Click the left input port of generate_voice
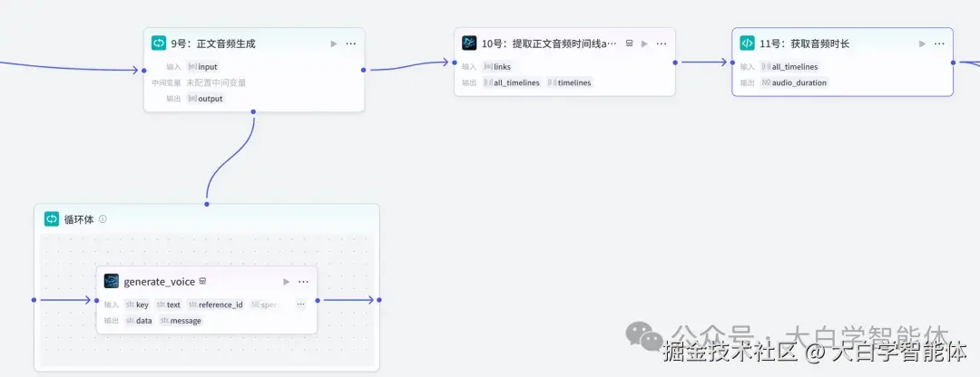 97,300
